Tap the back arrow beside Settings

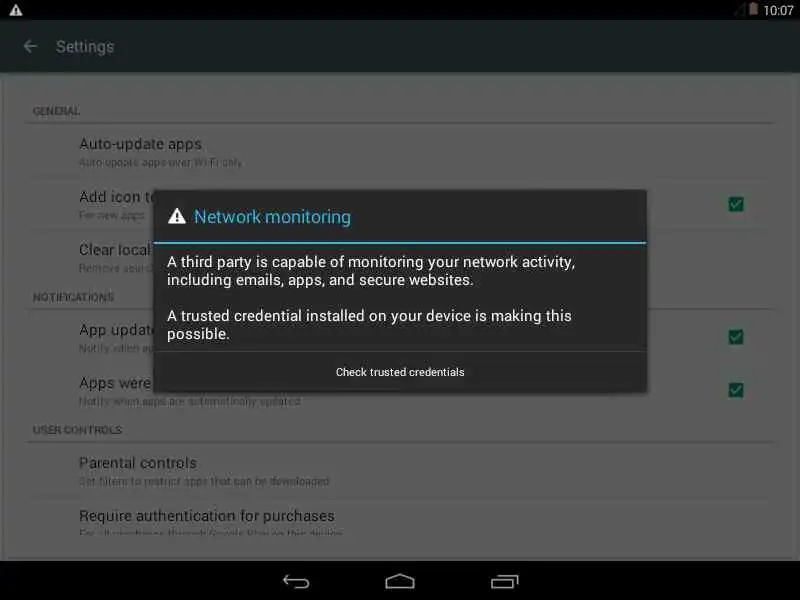tap(30, 46)
